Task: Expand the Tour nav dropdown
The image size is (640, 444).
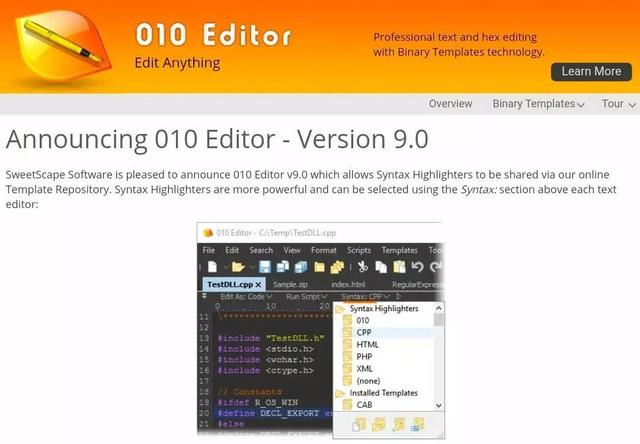Action: 618,104
